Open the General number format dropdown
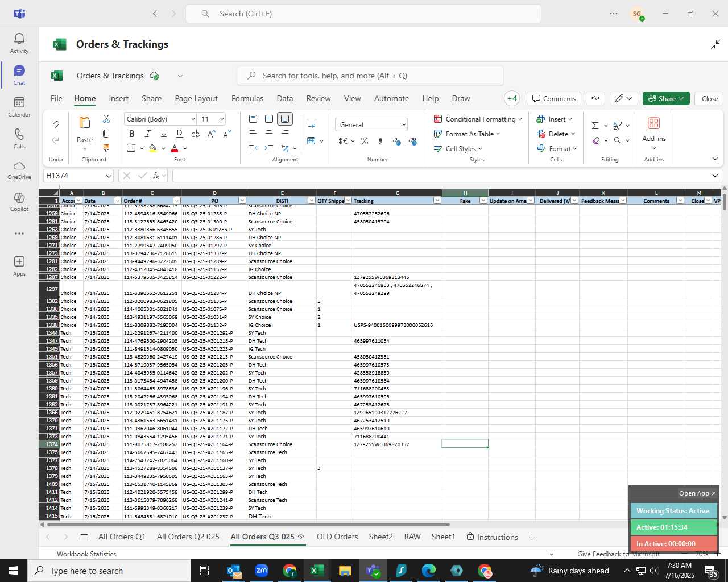 click(x=404, y=125)
